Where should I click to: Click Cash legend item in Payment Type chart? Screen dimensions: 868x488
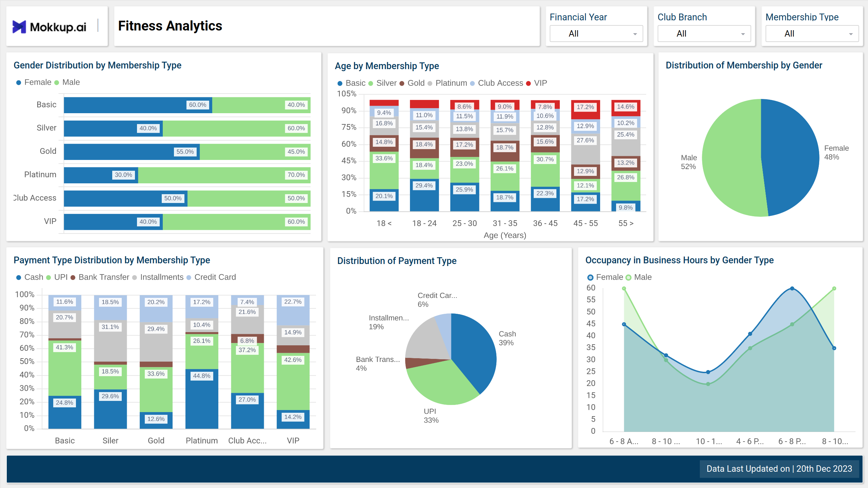[x=30, y=277]
